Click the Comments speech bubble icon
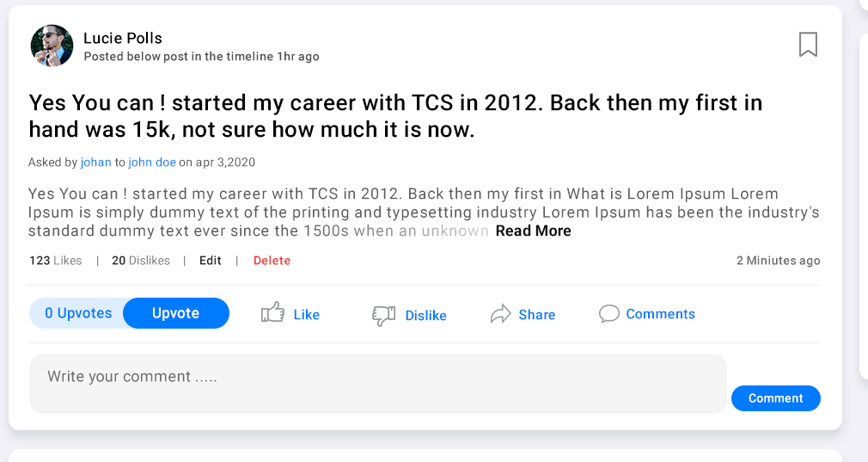868x462 pixels. click(x=609, y=314)
